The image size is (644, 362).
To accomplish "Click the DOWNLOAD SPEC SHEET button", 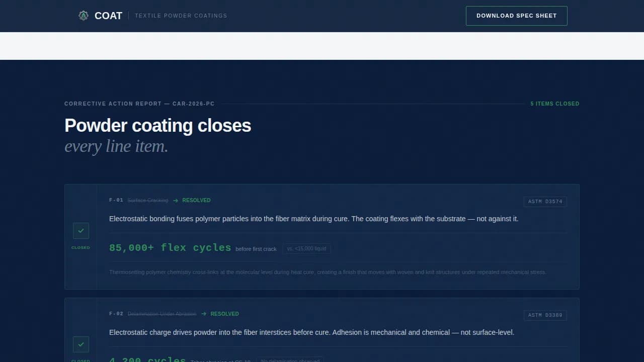I will click(516, 16).
